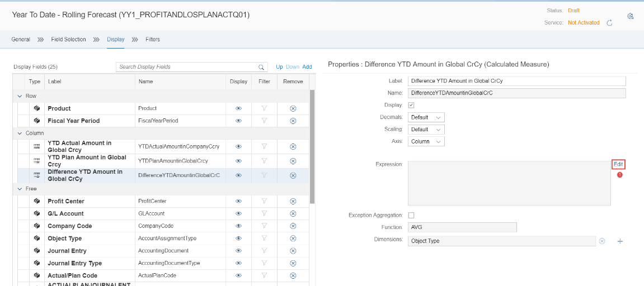Refresh the service activation status
Image resolution: width=644 pixels, height=286 pixels.
[610, 23]
